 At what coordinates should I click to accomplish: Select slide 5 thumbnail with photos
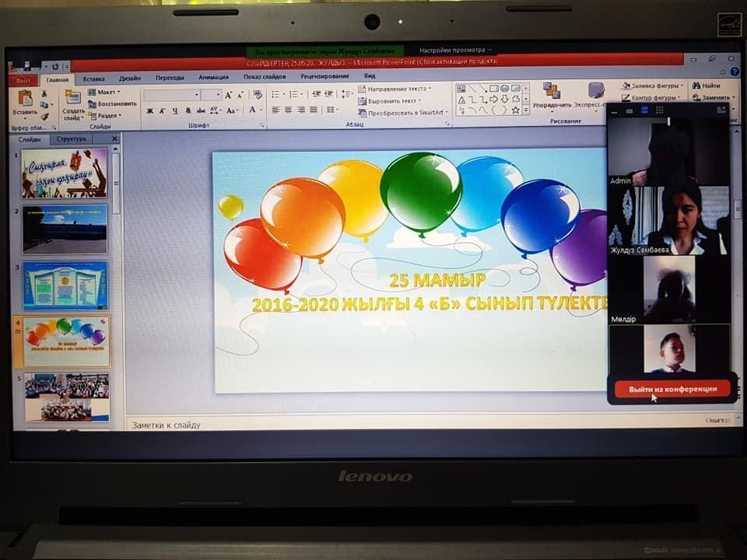[x=67, y=397]
